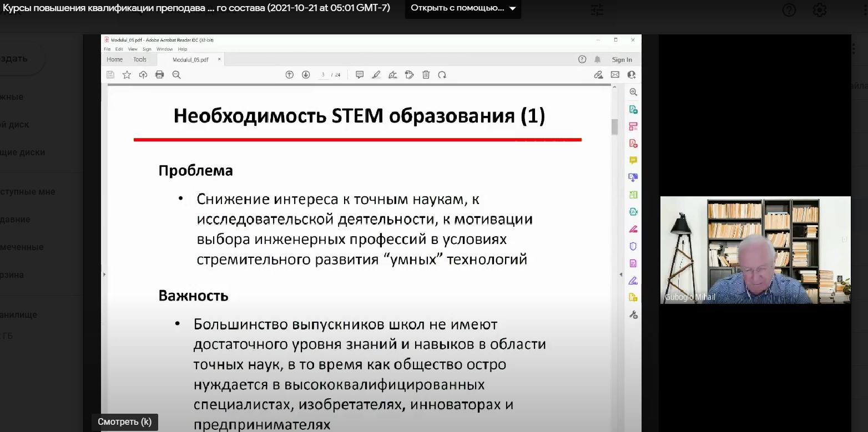Click the 'Необходимость STEM образования (1)' slide heading
The height and width of the screenshot is (432, 868).
(x=359, y=116)
